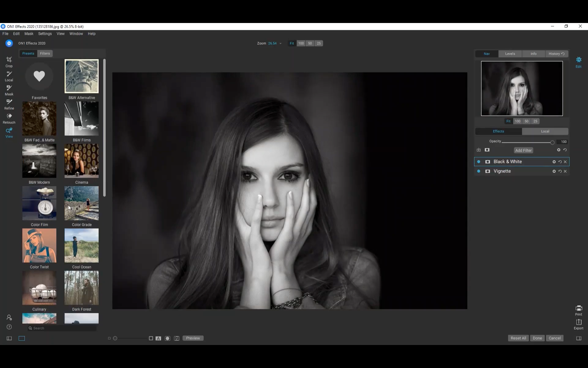This screenshot has width=588, height=368.
Task: Switch to the Filters tab
Action: pyautogui.click(x=45, y=53)
